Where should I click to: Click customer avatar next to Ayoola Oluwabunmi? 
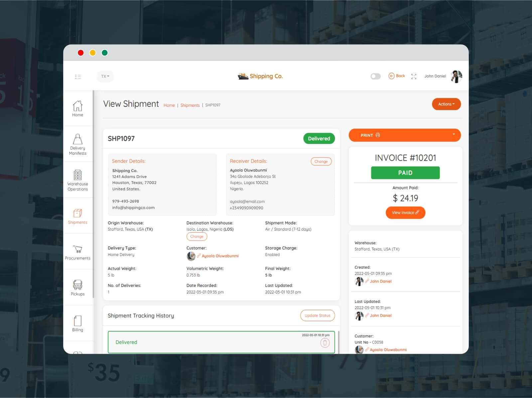point(191,256)
